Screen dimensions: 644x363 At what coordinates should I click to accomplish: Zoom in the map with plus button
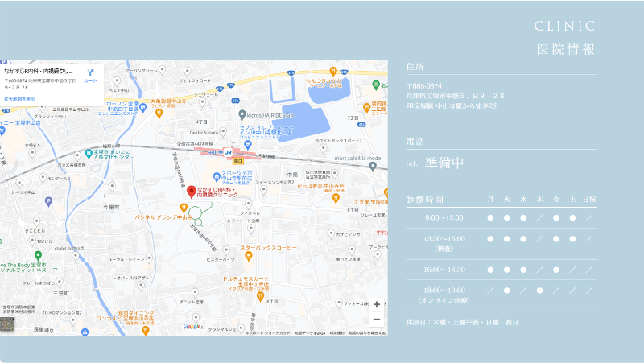pos(376,305)
